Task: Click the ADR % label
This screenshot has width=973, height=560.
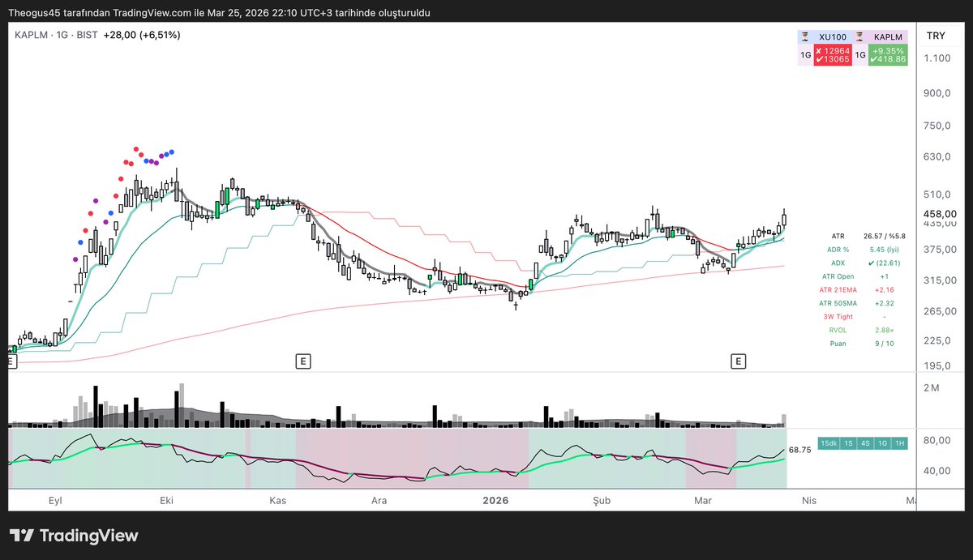Action: click(x=838, y=250)
